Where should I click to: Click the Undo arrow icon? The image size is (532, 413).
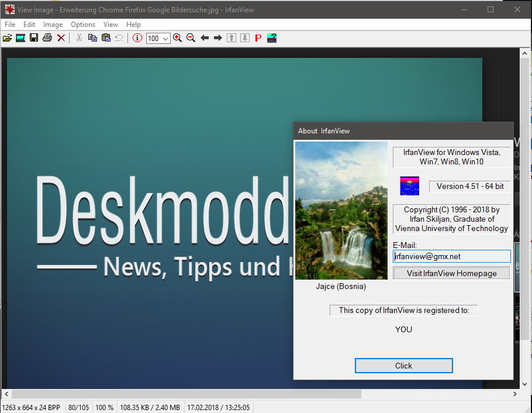pos(119,37)
